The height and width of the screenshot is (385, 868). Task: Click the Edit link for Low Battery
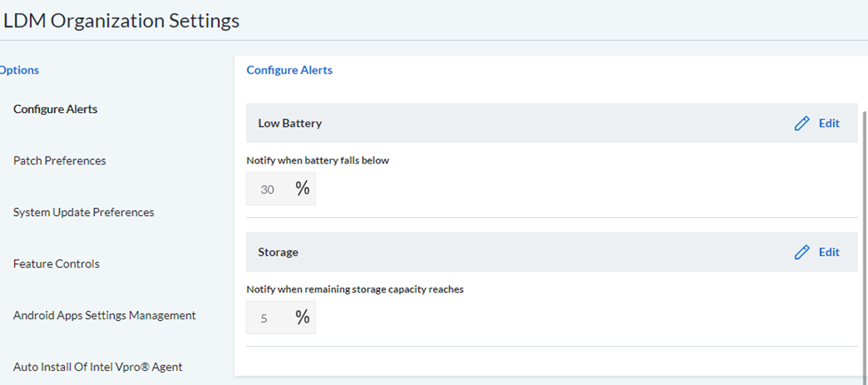pyautogui.click(x=829, y=124)
